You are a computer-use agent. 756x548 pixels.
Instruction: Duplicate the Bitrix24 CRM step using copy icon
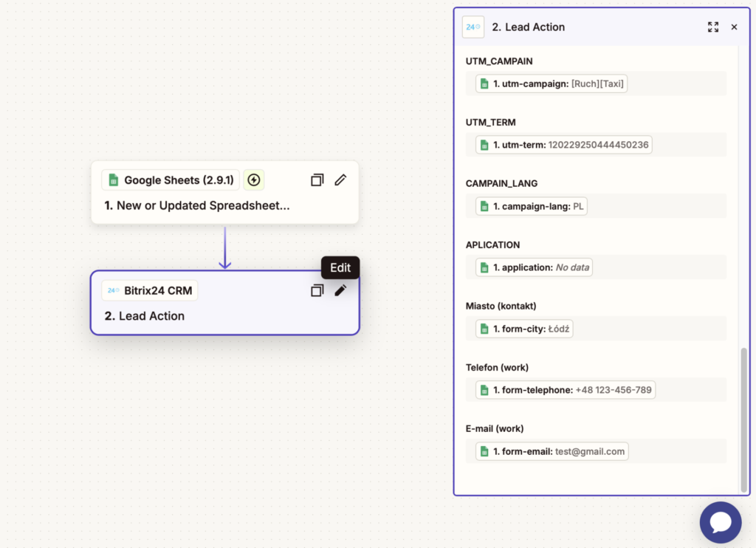(317, 290)
